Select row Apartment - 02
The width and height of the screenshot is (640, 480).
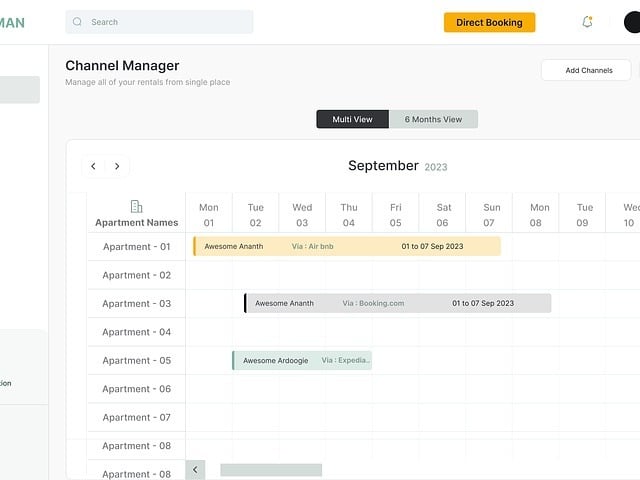[x=136, y=275]
